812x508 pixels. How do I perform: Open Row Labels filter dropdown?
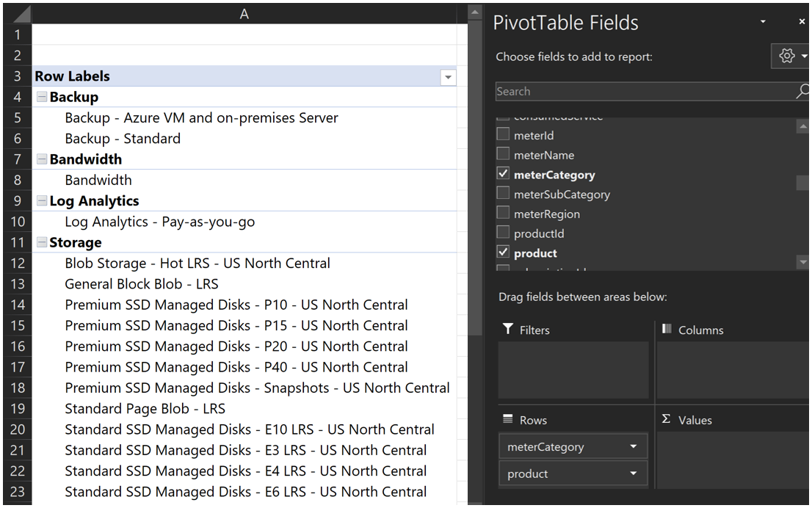447,77
